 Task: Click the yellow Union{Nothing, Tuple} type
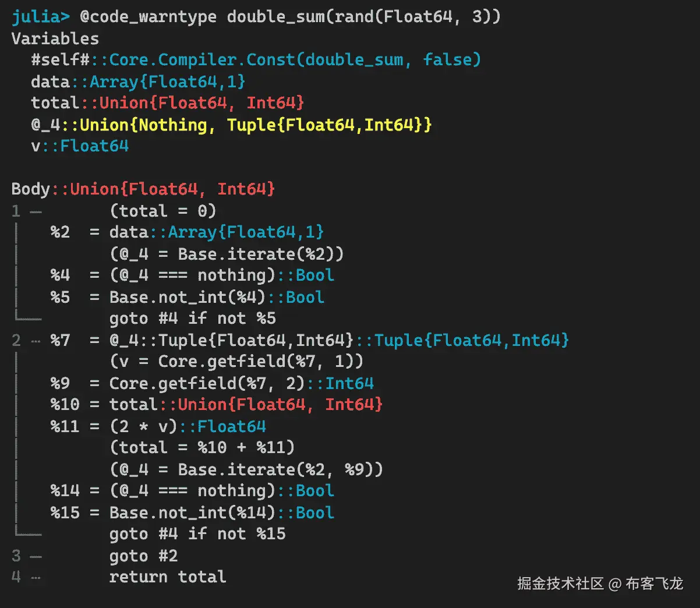256,125
